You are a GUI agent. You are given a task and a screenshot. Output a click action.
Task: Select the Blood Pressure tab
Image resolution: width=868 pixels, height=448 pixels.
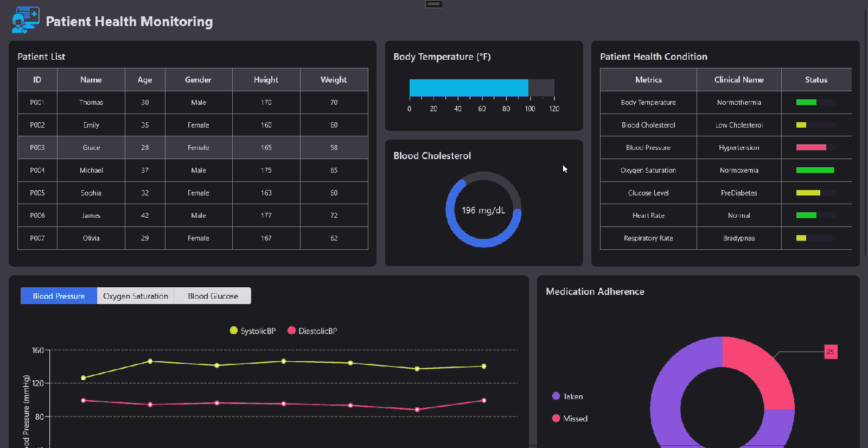click(x=59, y=296)
